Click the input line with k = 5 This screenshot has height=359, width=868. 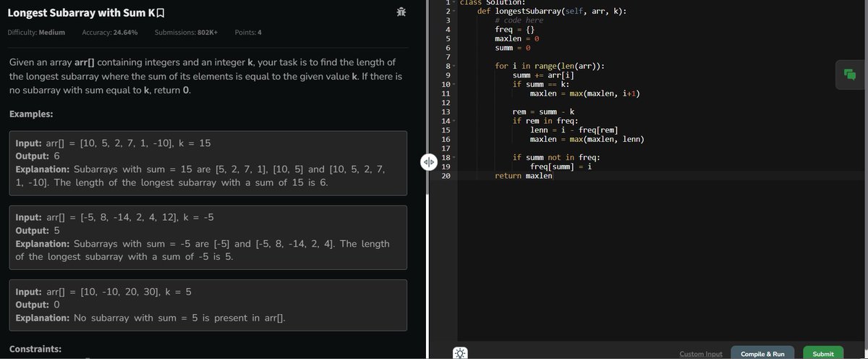click(103, 292)
